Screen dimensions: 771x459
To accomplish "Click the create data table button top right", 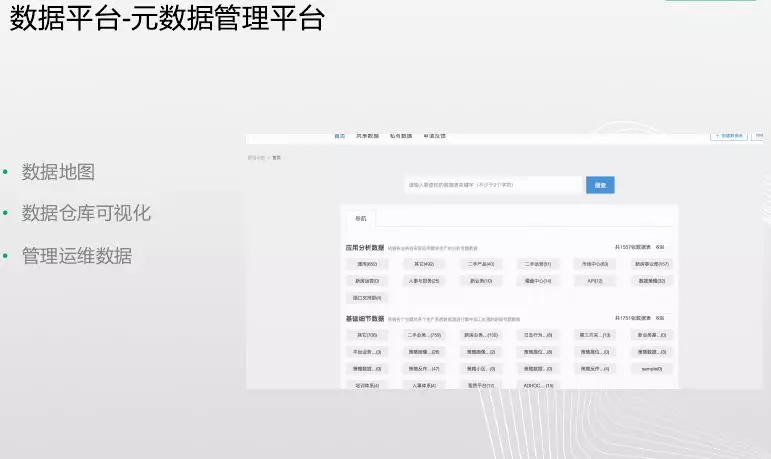I will pyautogui.click(x=729, y=136).
